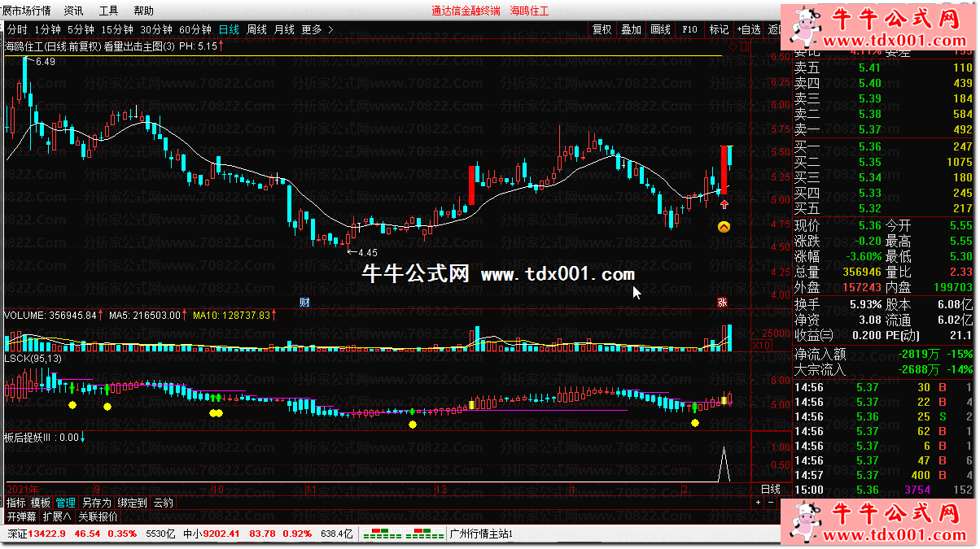Click the blue 财 financial event marker

tap(304, 303)
